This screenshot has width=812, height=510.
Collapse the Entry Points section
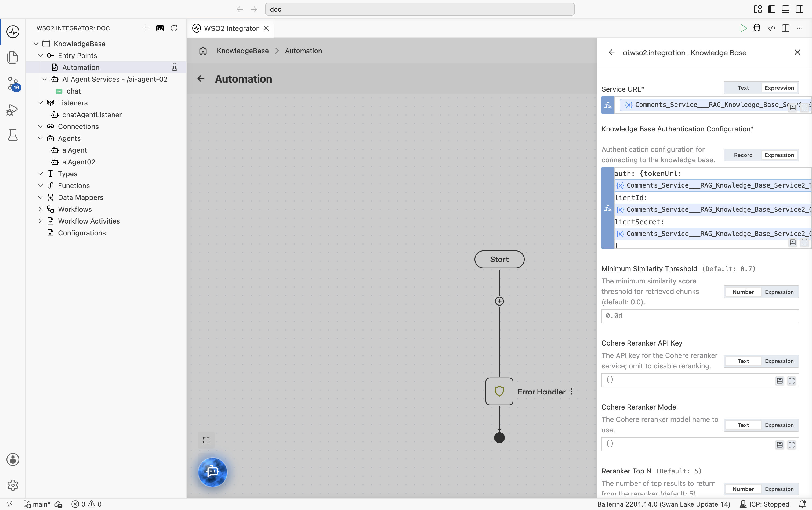point(40,55)
